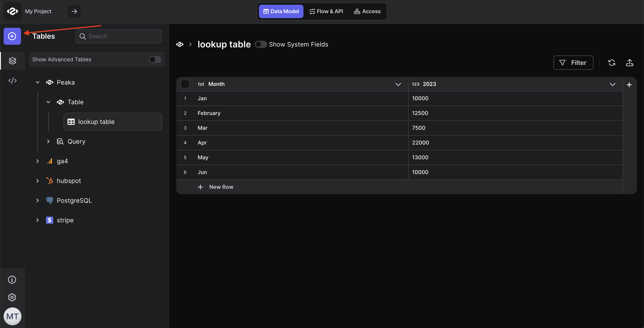Toggle Show Advanced Tables switch

[155, 60]
